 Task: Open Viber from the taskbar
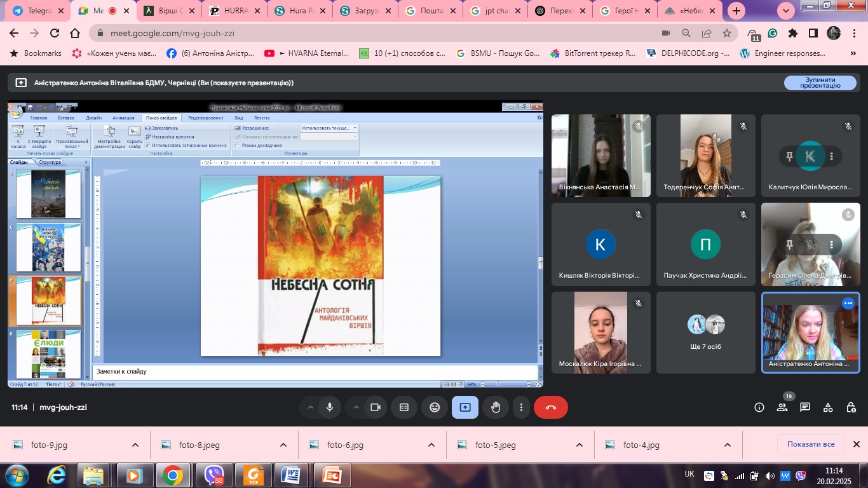[214, 475]
